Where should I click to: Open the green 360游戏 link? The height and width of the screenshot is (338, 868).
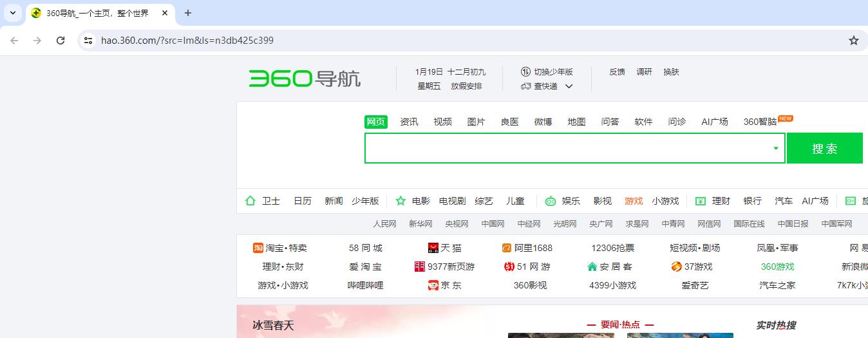[778, 267]
